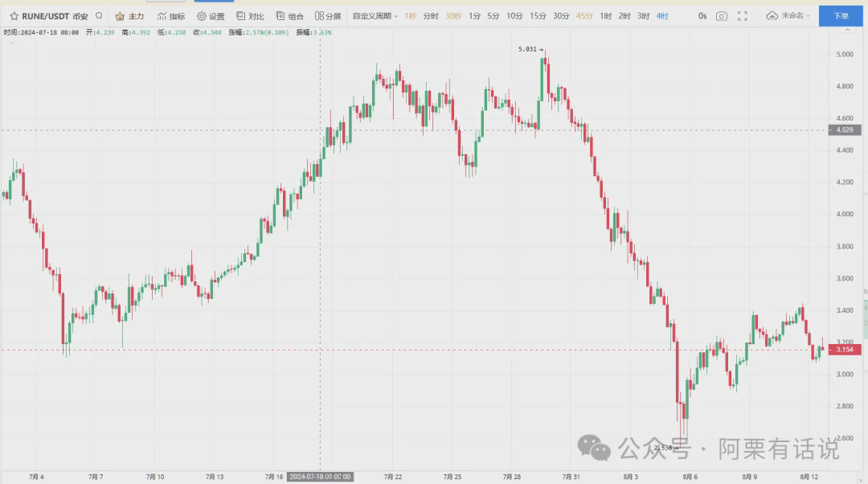Click the 下单 place order button
The height and width of the screenshot is (484, 868).
tap(841, 16)
